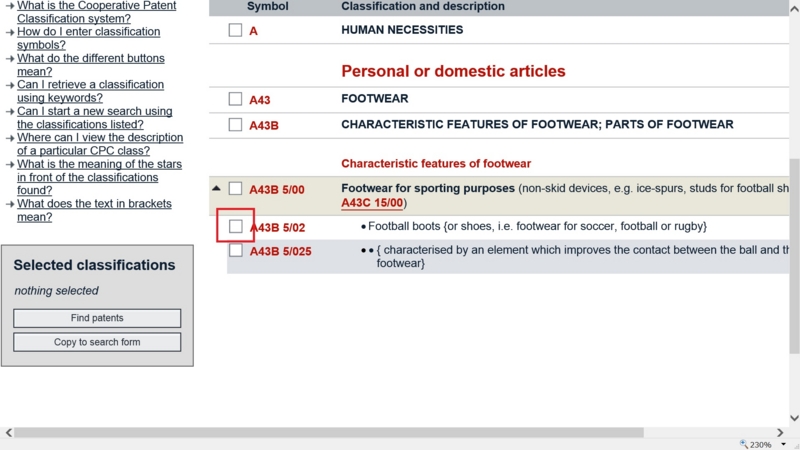
Task: Tick the checkbox for symbol A
Action: [235, 30]
